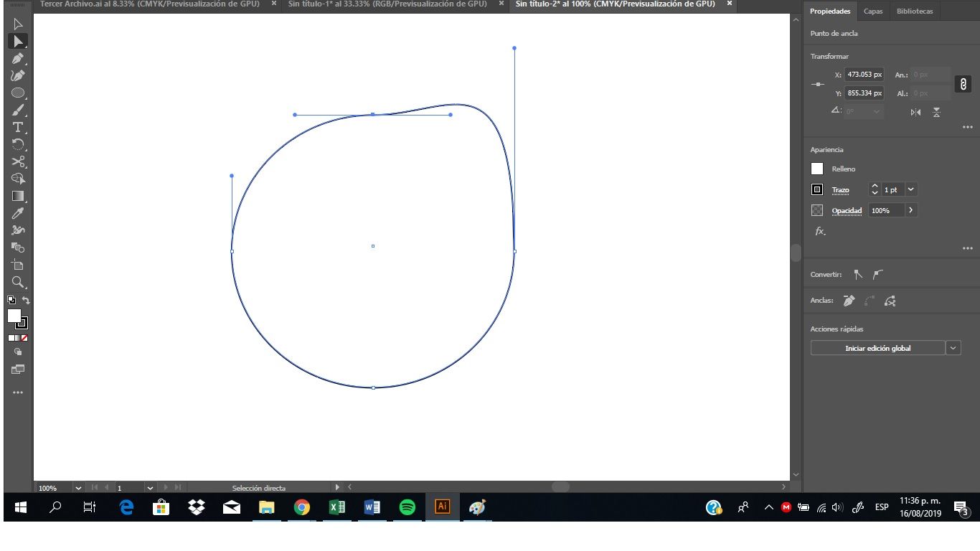Switch to Sin título-1 document tab
980x551 pixels.
click(x=387, y=4)
